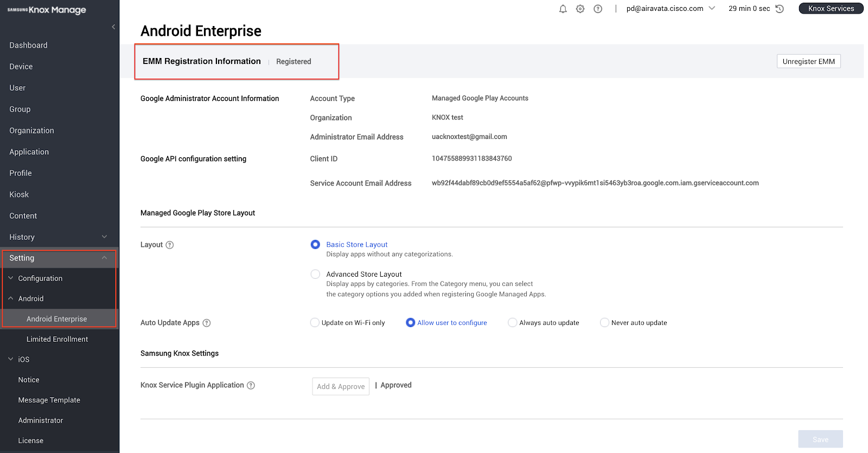Expand the iOS submenu chevron
The image size is (868, 453).
(x=11, y=359)
